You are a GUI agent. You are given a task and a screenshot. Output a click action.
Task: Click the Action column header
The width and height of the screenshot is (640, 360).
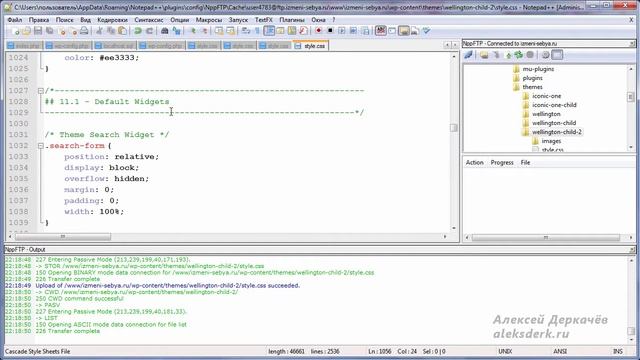pos(475,162)
